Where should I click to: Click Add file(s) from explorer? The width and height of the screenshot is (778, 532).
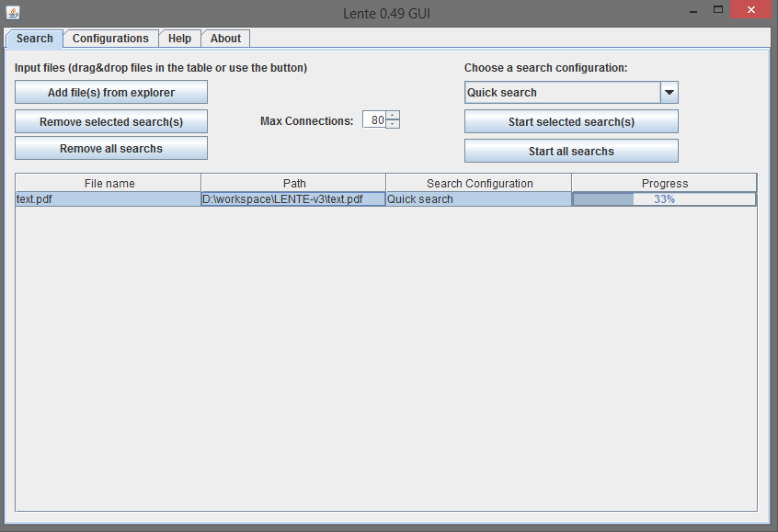110,92
